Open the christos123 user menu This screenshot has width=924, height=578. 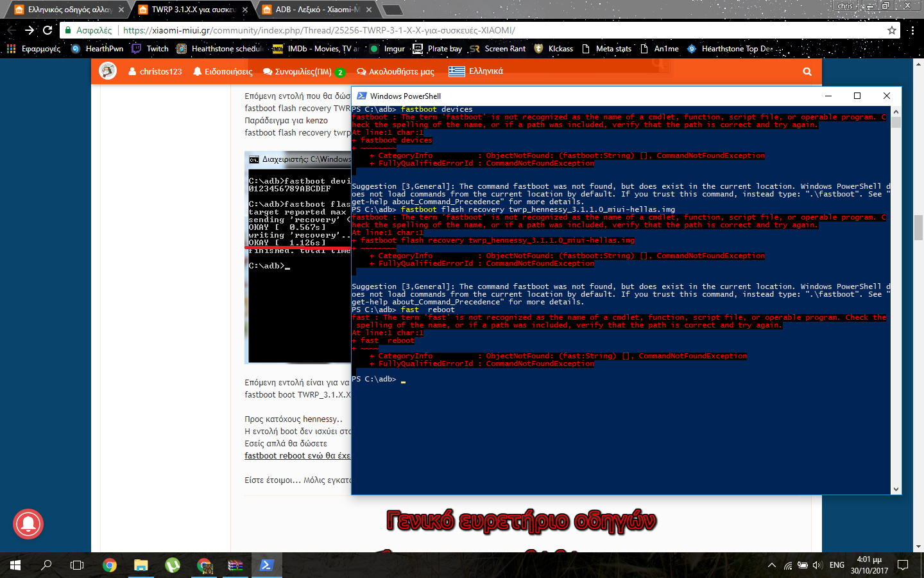click(155, 71)
